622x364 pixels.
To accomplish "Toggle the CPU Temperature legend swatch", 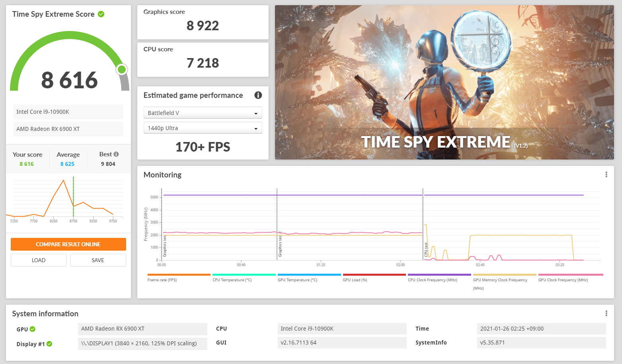I will (244, 274).
